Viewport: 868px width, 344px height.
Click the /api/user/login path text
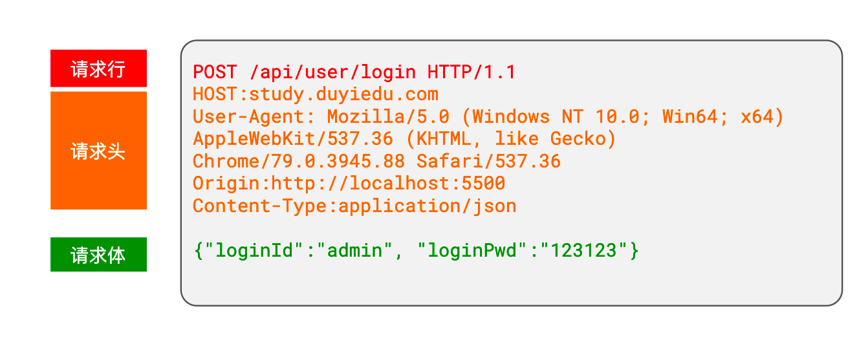click(x=332, y=72)
